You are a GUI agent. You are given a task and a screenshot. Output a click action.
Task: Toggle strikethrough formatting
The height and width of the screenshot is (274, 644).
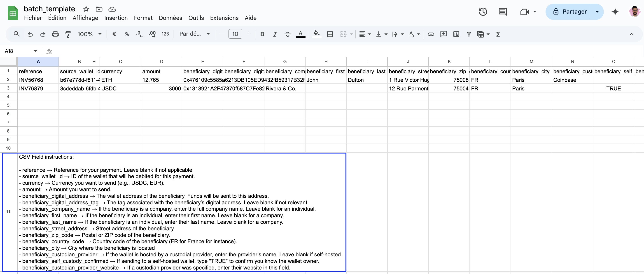(x=287, y=34)
